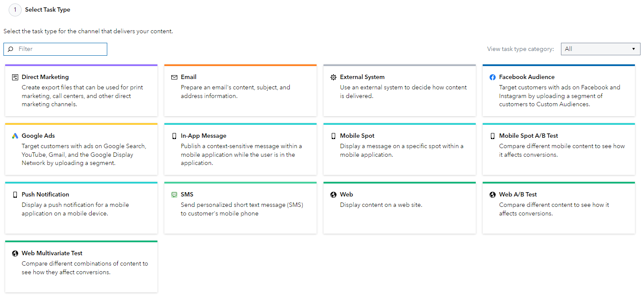This screenshot has width=644, height=301.
Task: Select the Web globe icon
Action: (333, 194)
